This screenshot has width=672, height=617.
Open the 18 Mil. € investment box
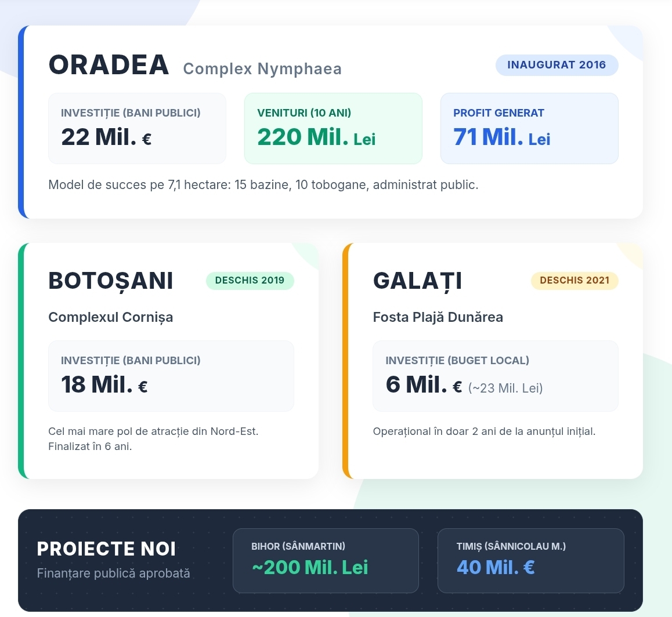point(171,376)
